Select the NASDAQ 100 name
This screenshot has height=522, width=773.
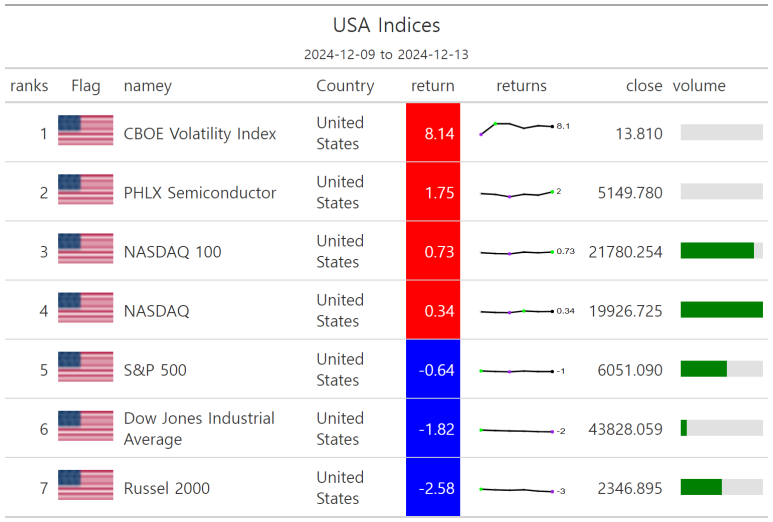173,252
